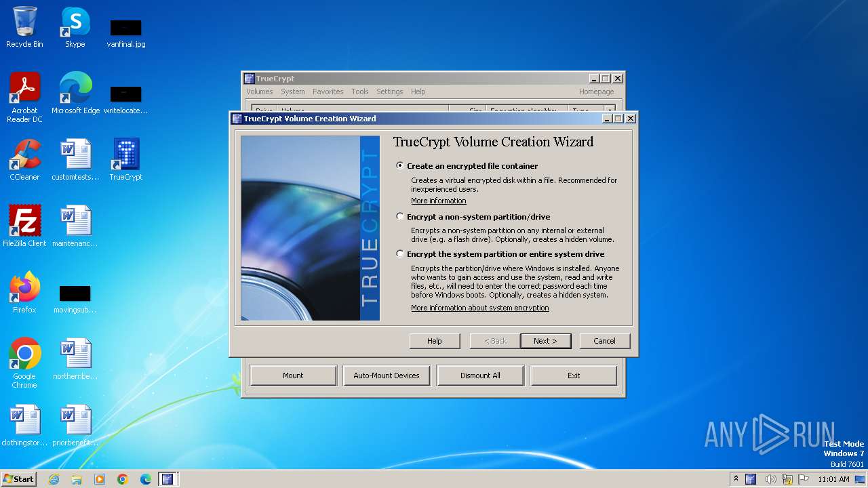Viewport: 868px width, 488px height.
Task: Click the network tray icon
Action: [x=787, y=479]
